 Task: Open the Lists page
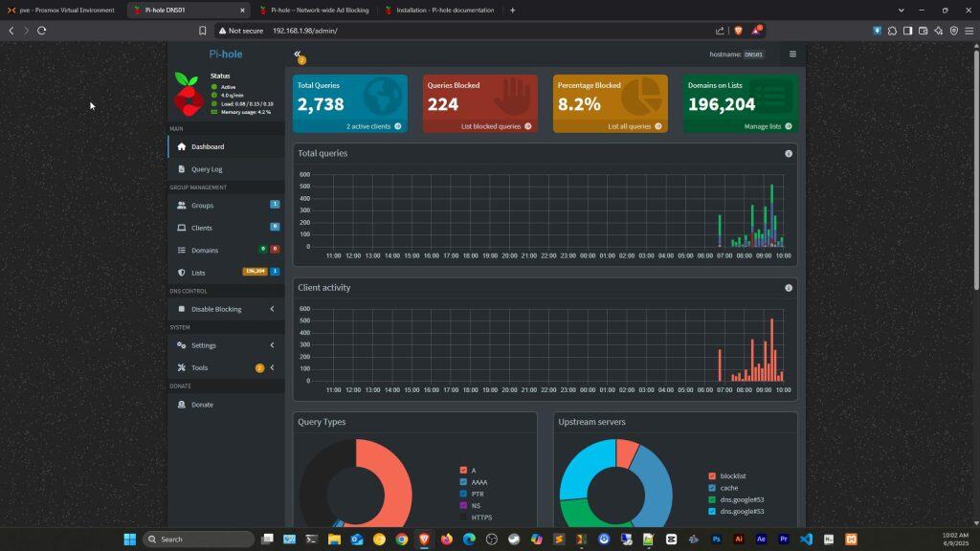point(226,273)
